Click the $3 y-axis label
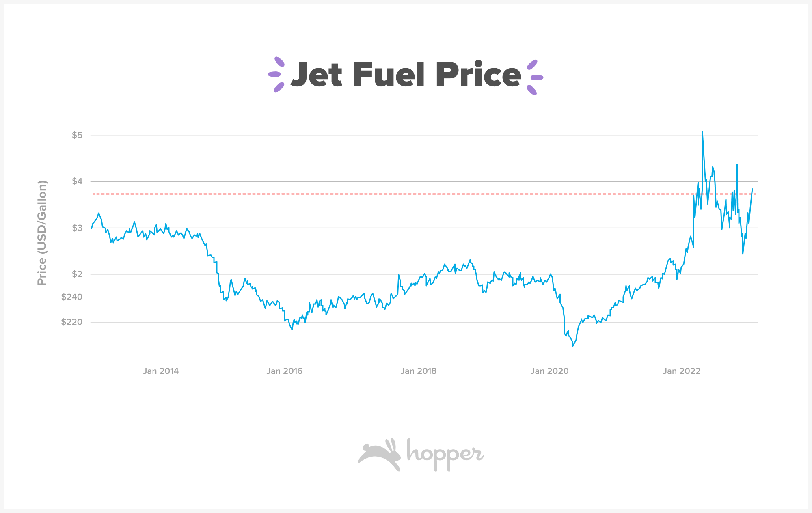 coord(77,228)
